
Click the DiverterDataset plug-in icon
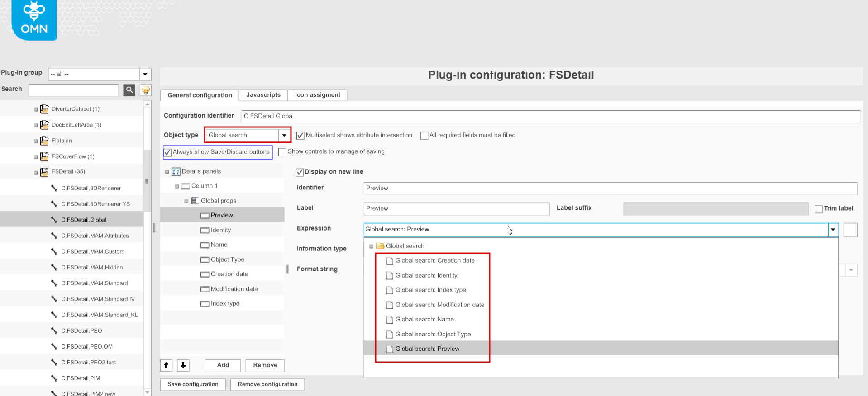[44, 109]
